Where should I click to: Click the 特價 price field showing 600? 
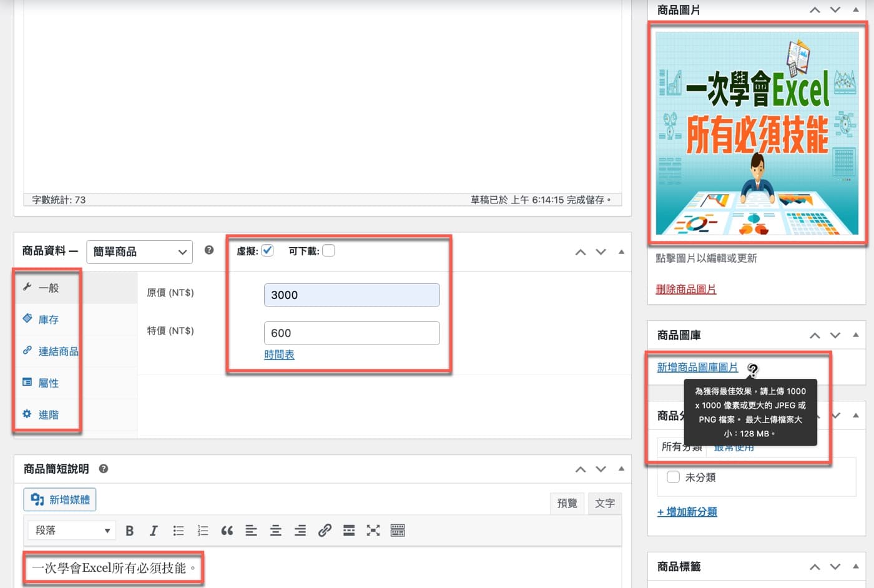[352, 333]
